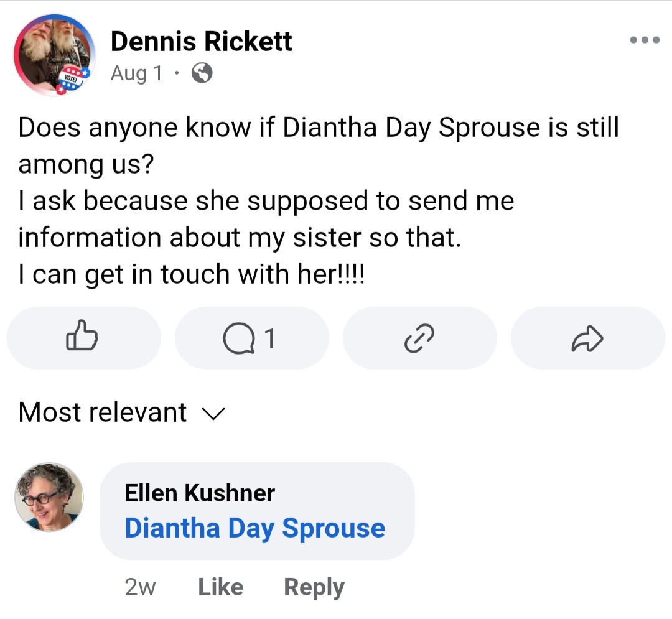Open the Most relevant comment sorting menu
Screen dimensions: 672x619
(122, 412)
